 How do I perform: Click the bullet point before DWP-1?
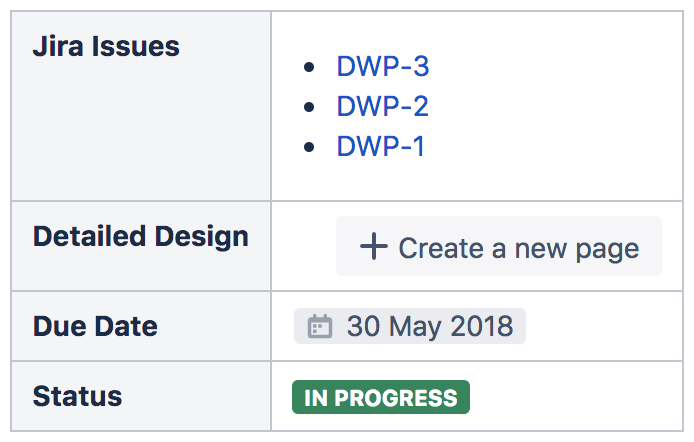tap(310, 147)
